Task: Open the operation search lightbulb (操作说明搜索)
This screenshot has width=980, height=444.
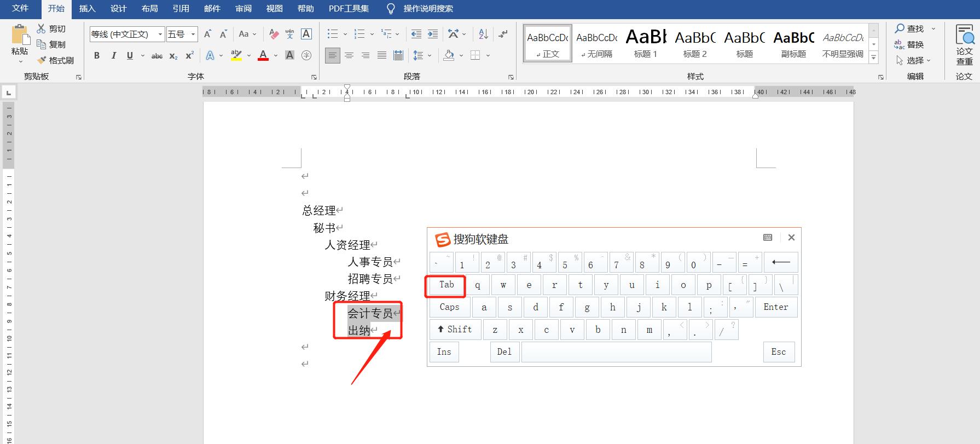Action: point(390,9)
